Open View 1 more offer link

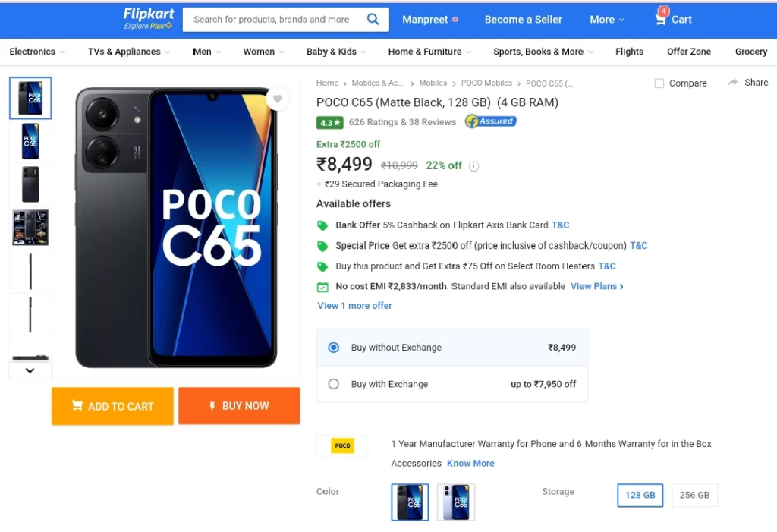[354, 305]
